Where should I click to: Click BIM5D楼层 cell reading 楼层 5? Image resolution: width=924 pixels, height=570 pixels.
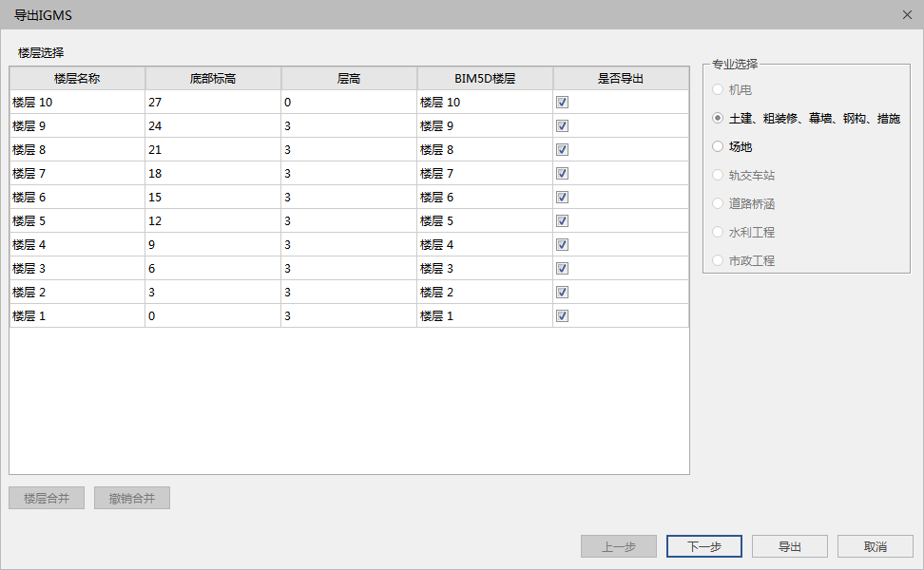click(485, 220)
